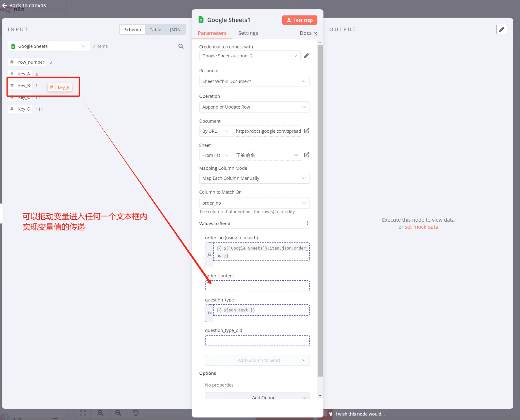520x420 pixels.
Task: Select the Schema view option
Action: click(x=132, y=29)
